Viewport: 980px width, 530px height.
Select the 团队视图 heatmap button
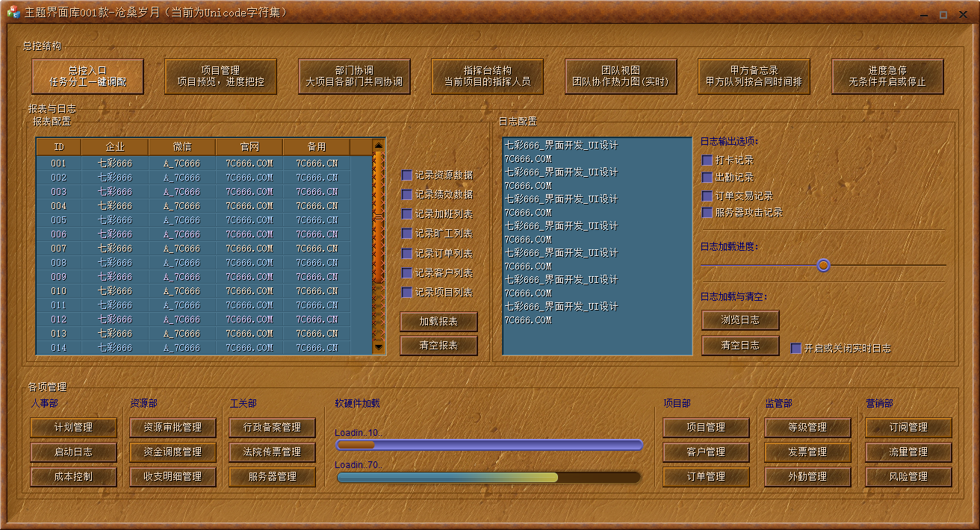pyautogui.click(x=621, y=76)
